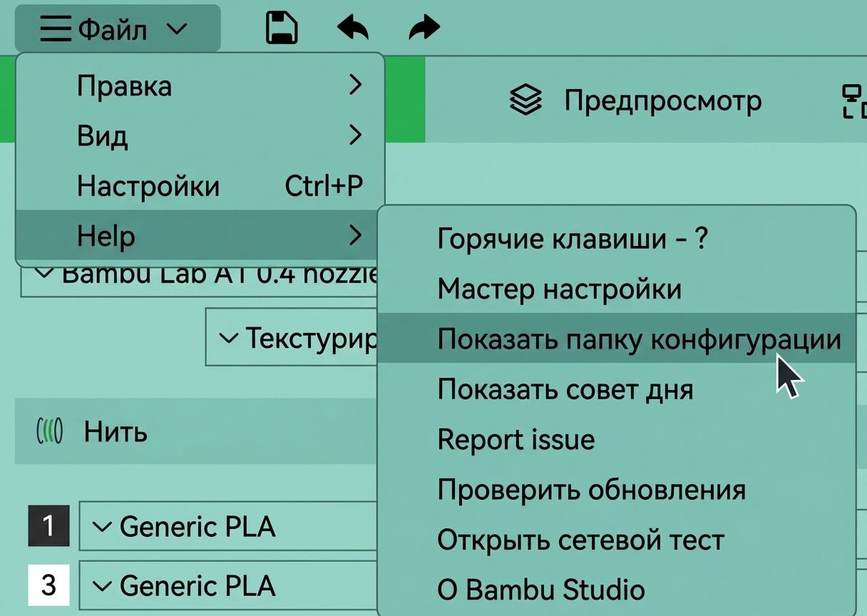Image resolution: width=867 pixels, height=616 pixels.
Task: Click the layers icon next to Предпросмотр
Action: pos(525,101)
